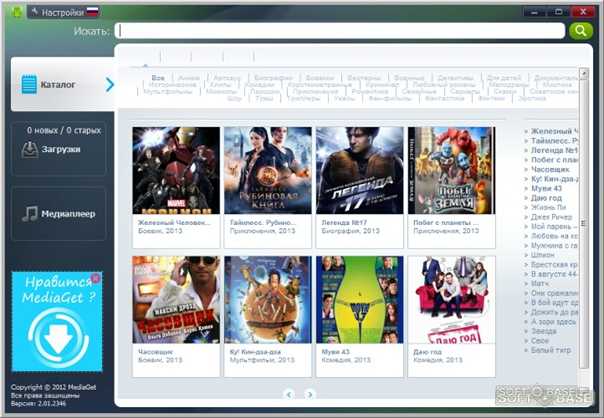The height and width of the screenshot is (418, 604).
Task: Click the Нравится MediaGet download banner
Action: [x=57, y=322]
